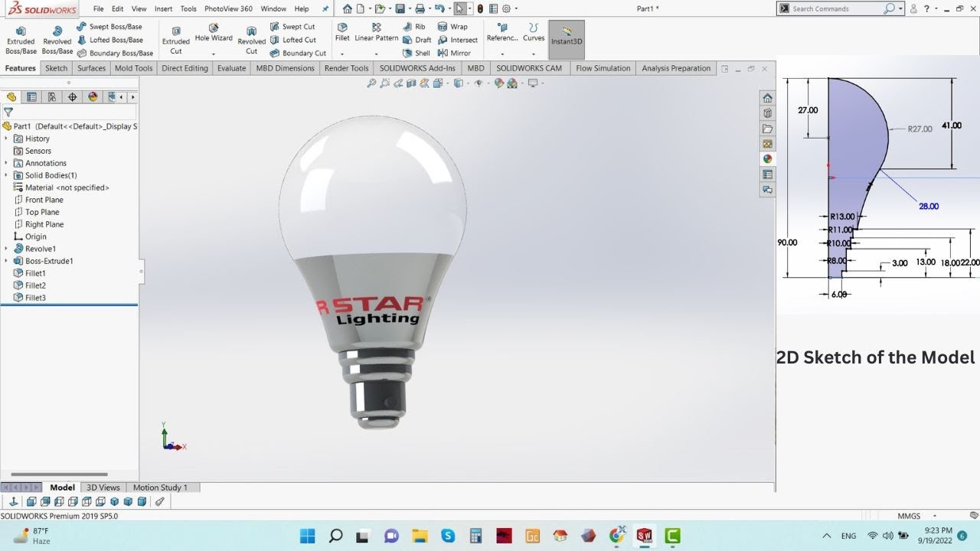Click the MMGS units status button
The height and width of the screenshot is (551, 980).
click(909, 516)
